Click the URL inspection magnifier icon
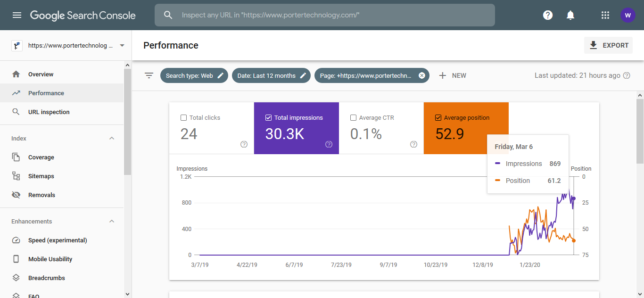Image resolution: width=644 pixels, height=298 pixels. 16,112
